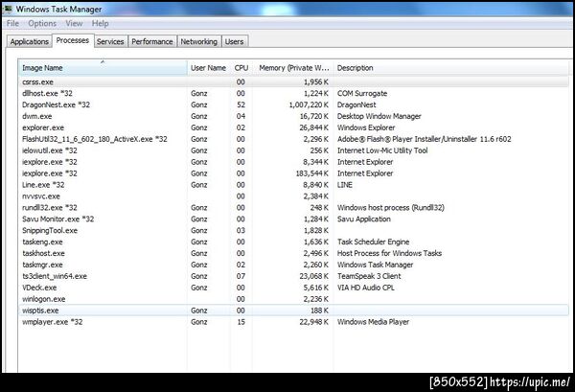Select the Processes tab
Image resolution: width=575 pixels, height=392 pixels.
[x=73, y=40]
